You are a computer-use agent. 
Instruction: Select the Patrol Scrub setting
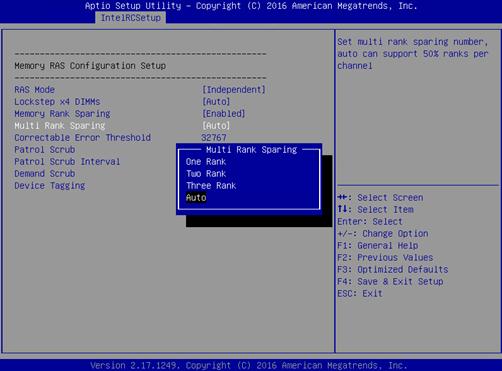point(44,150)
